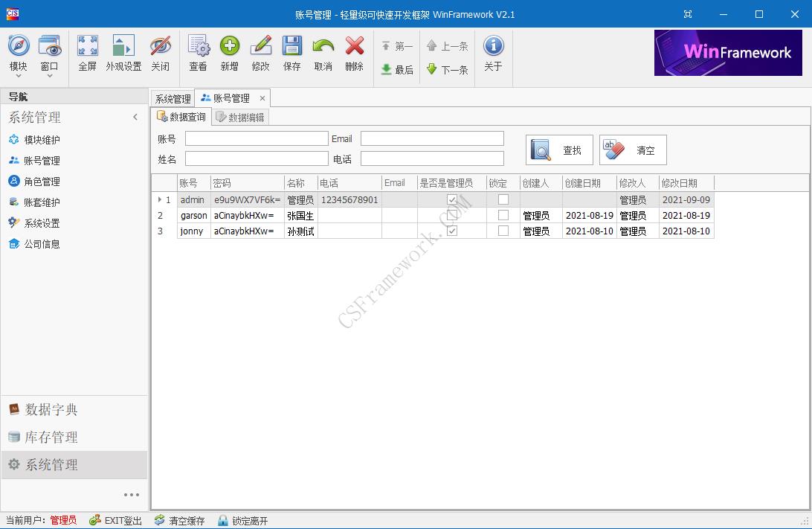Image resolution: width=812 pixels, height=529 pixels.
Task: Collapse the 系统管理 navigation section
Action: pyautogui.click(x=135, y=117)
